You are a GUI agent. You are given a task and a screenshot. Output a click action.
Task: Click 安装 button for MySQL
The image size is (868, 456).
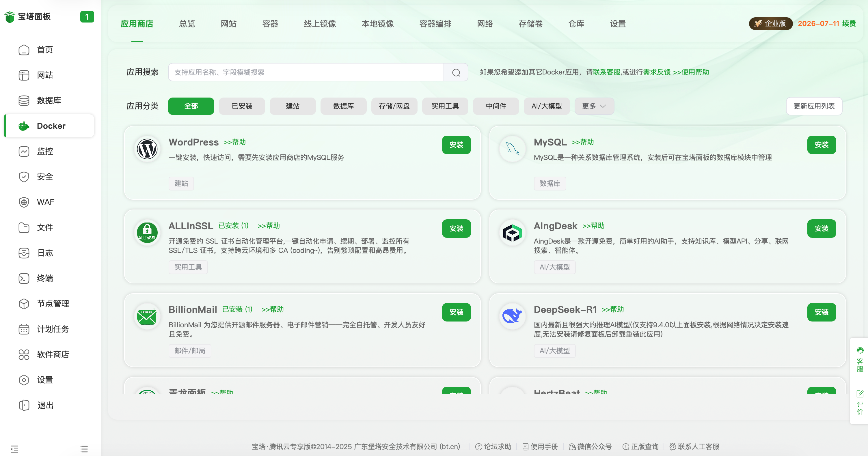[821, 145]
